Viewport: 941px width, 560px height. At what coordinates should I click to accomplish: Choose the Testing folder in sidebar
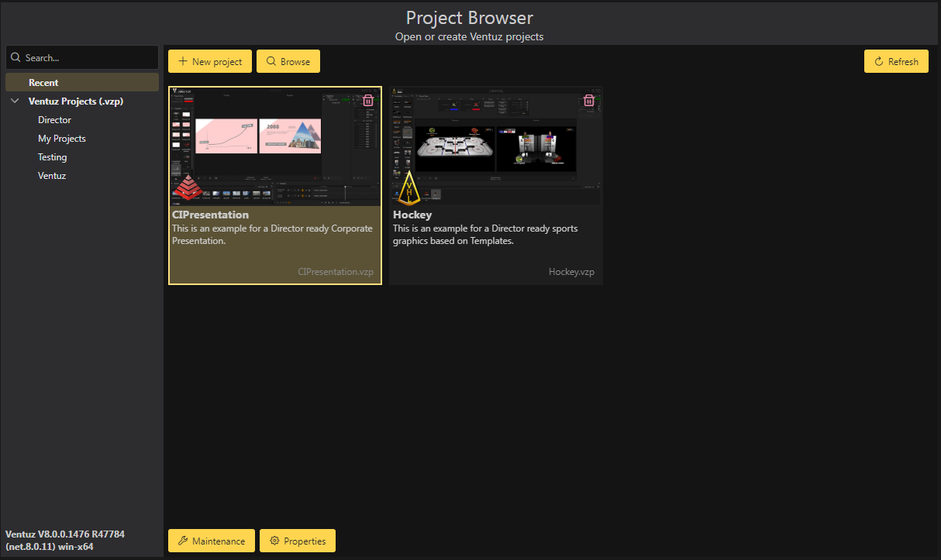(52, 157)
